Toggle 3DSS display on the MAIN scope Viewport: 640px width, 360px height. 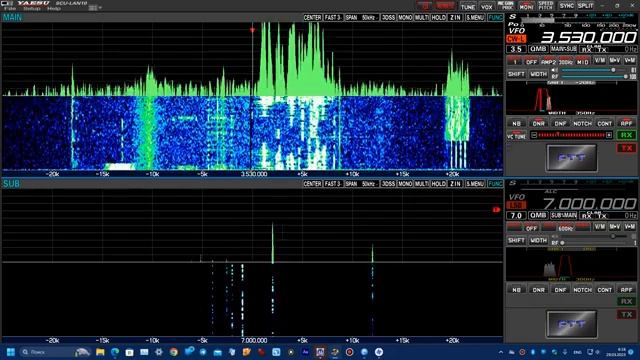(x=388, y=18)
